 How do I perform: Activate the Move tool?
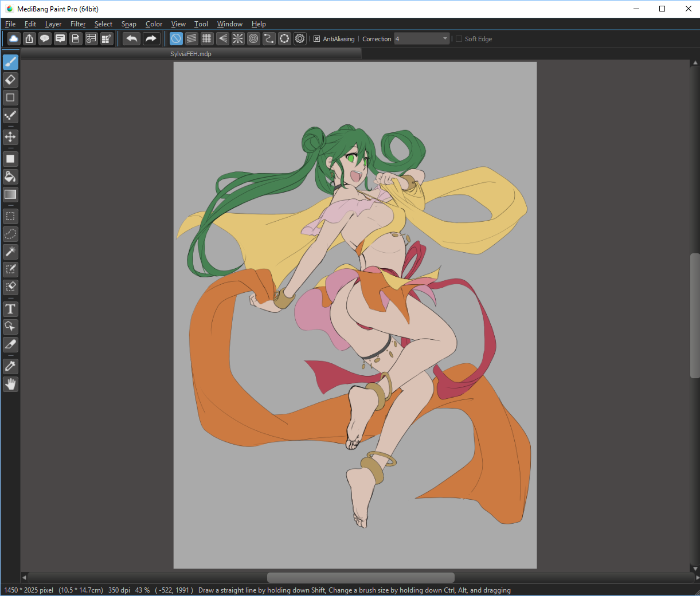click(10, 137)
